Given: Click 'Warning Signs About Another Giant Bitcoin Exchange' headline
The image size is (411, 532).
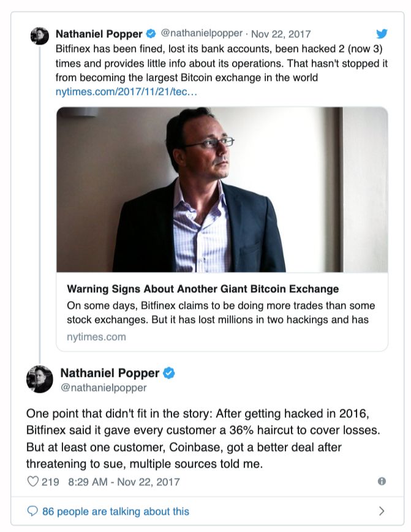Looking at the screenshot, I should [203, 289].
